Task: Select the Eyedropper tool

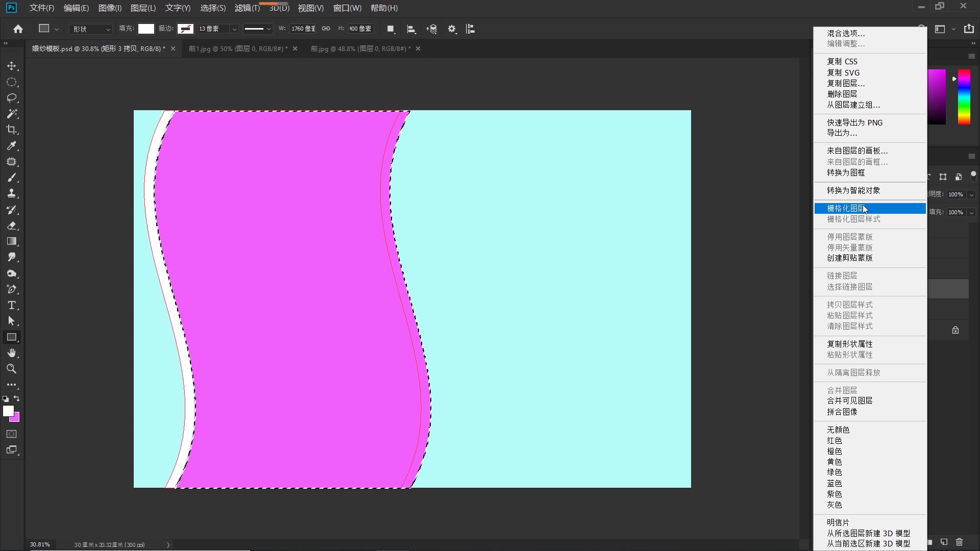Action: pos(12,146)
